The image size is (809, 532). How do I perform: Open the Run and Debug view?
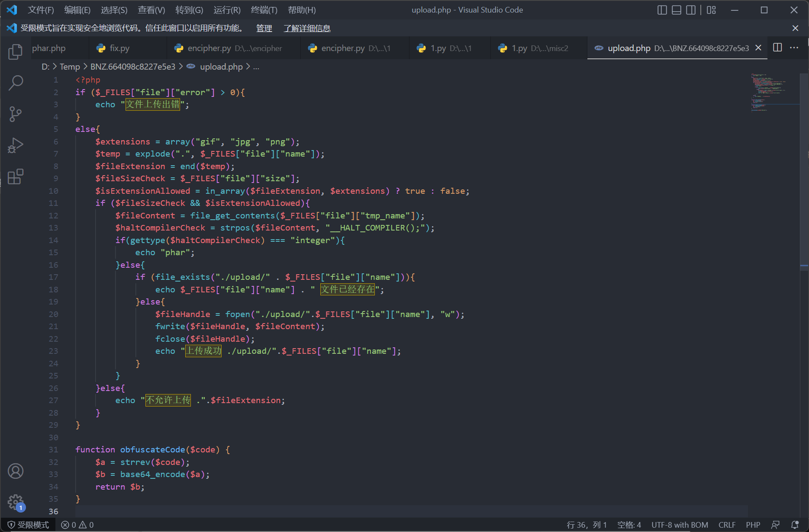click(x=16, y=145)
